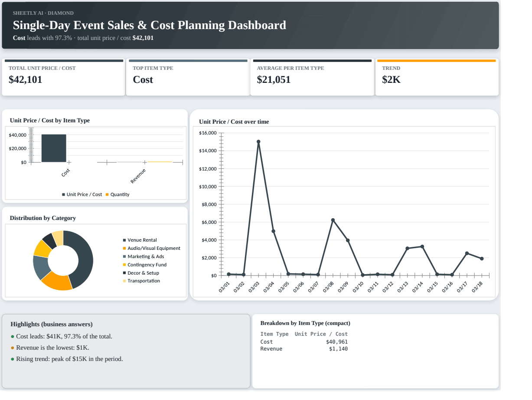Click the $40,961 Cost value in breakdown
The width and height of the screenshot is (532, 400).
(x=337, y=342)
